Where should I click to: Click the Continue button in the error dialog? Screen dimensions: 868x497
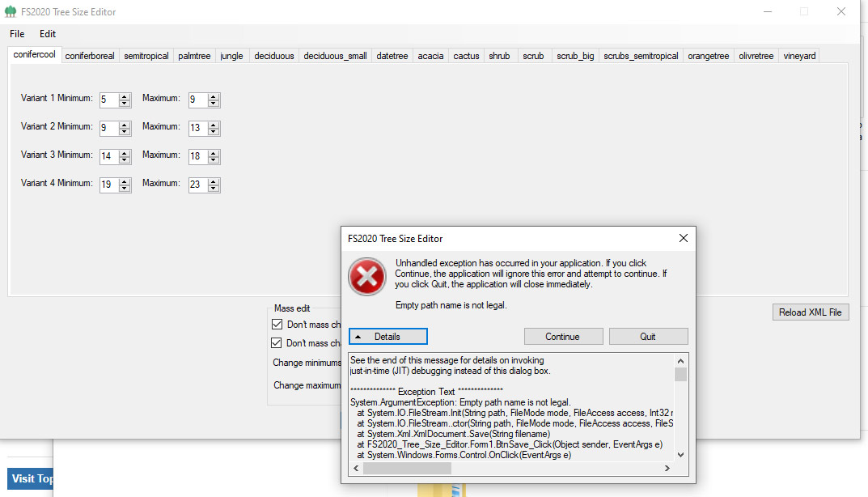point(563,336)
